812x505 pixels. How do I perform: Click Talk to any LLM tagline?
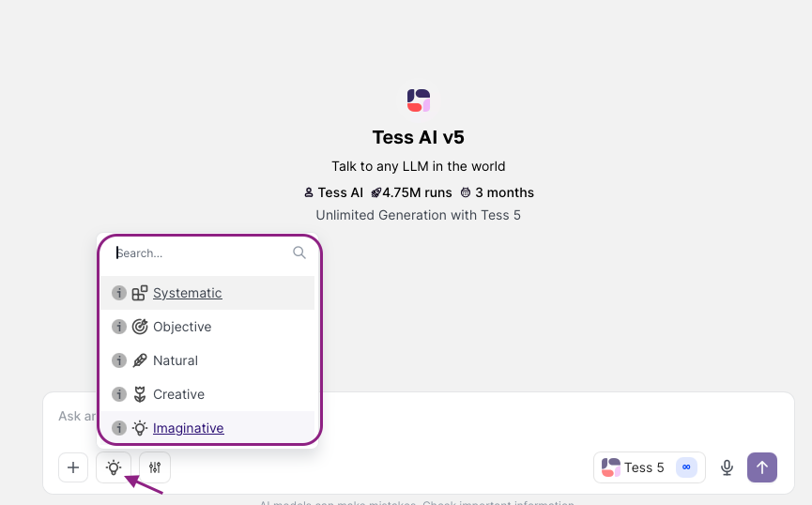[x=419, y=166]
